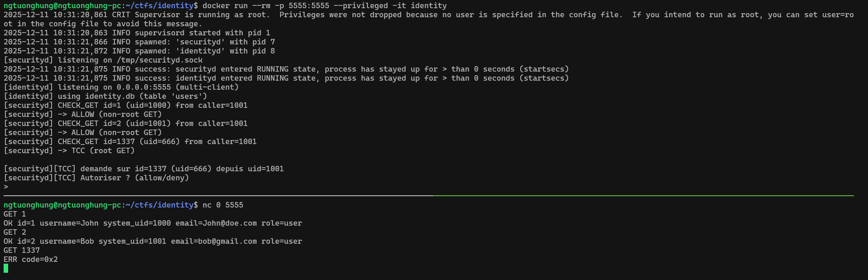Screen dimensions: 868x280
Task: Click the "ERR code=0x2" response line
Action: coord(31,259)
